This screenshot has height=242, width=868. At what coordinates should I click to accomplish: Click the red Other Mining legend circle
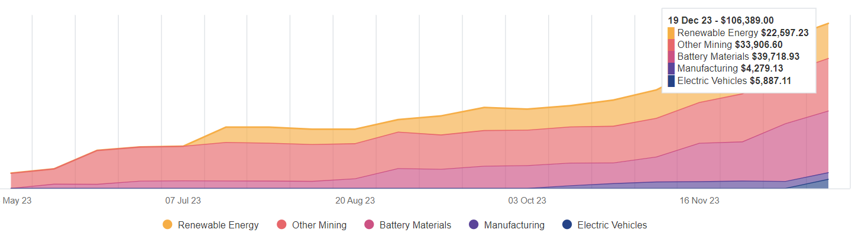pyautogui.click(x=281, y=225)
